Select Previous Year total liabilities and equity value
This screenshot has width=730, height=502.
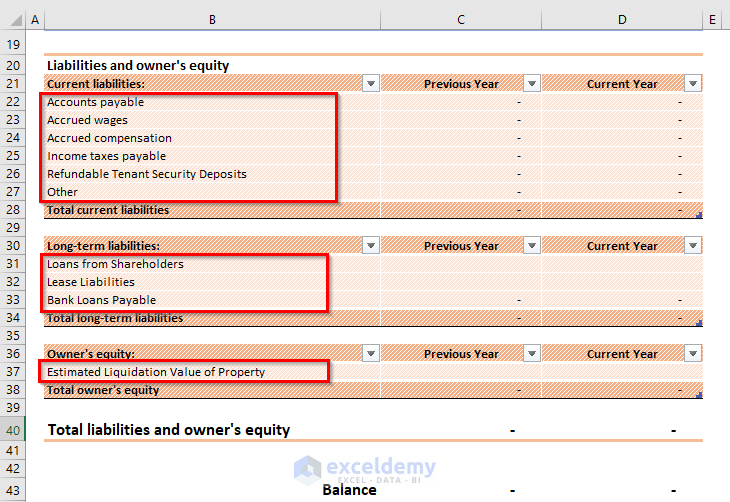coord(461,429)
